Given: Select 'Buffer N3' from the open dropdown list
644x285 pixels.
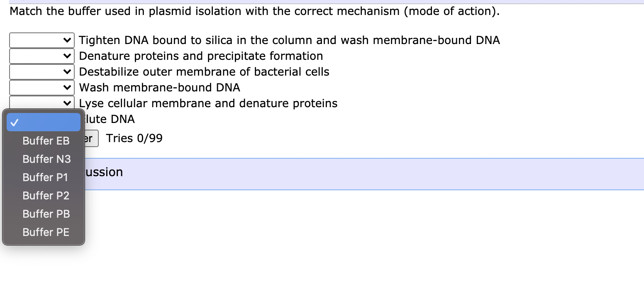Looking at the screenshot, I should coord(46,159).
